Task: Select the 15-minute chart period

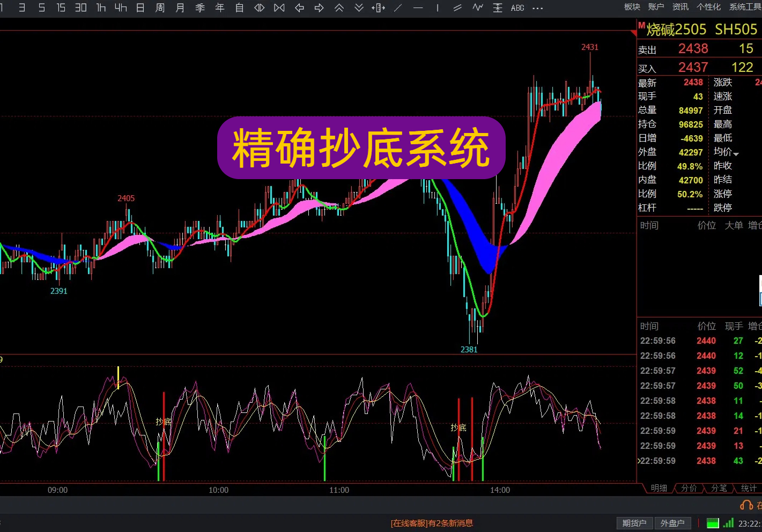Action: click(x=61, y=8)
